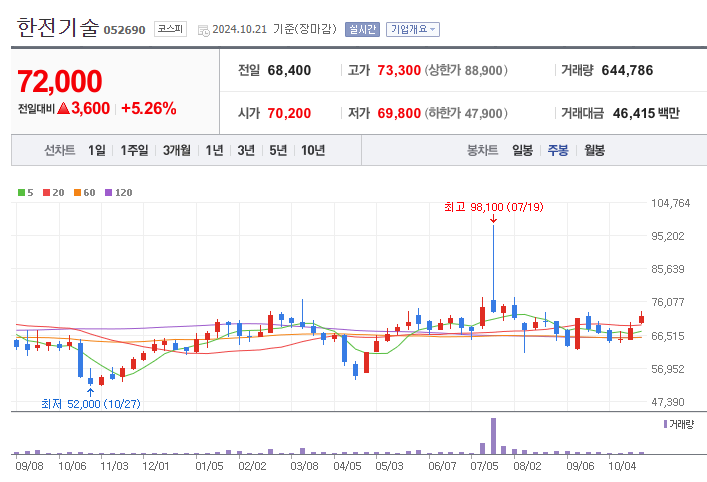Switch line chart to 1년
This screenshot has height=482, width=707.
click(214, 150)
